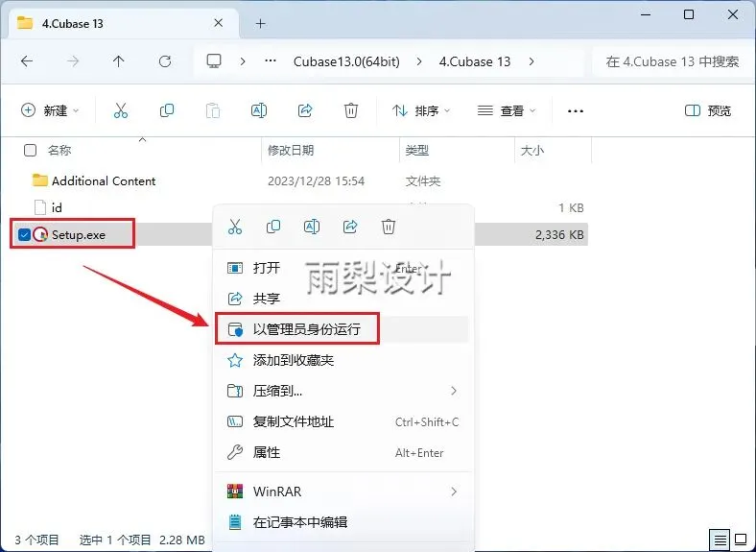Click Cubase13.0(64bit) in the address path
Viewport: 756px width, 552px height.
coord(346,61)
